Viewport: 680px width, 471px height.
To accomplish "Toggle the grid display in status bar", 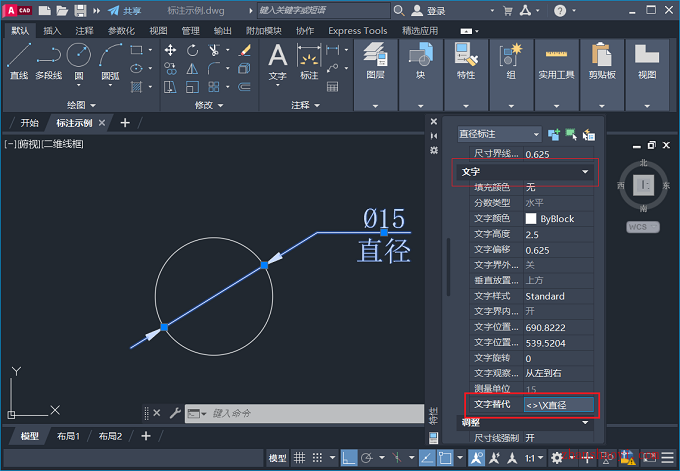I will 299,458.
